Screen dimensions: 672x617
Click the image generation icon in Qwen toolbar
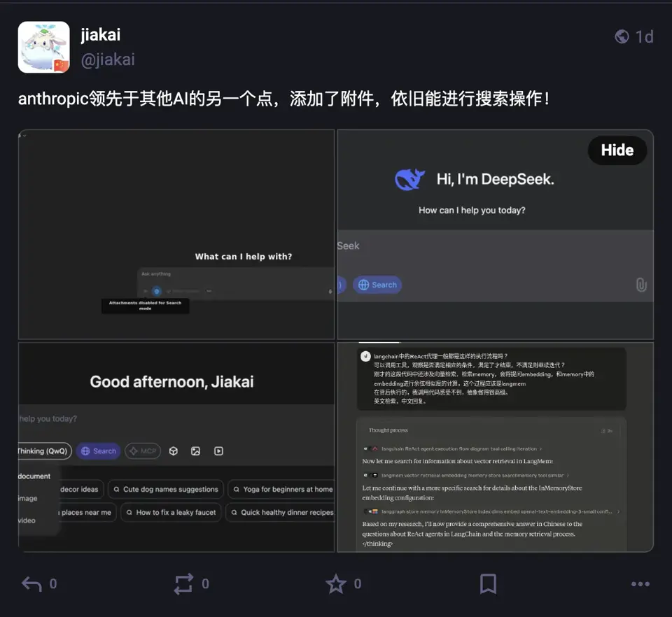[x=195, y=451]
